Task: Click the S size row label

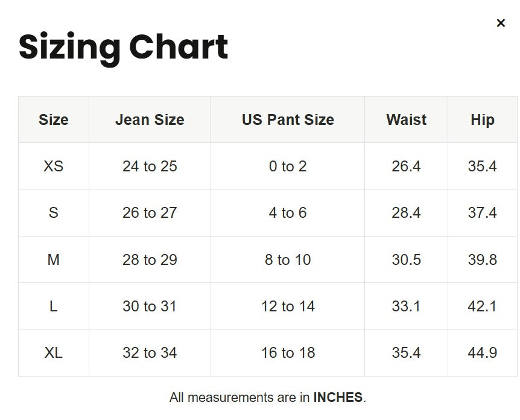Action: [x=54, y=212]
